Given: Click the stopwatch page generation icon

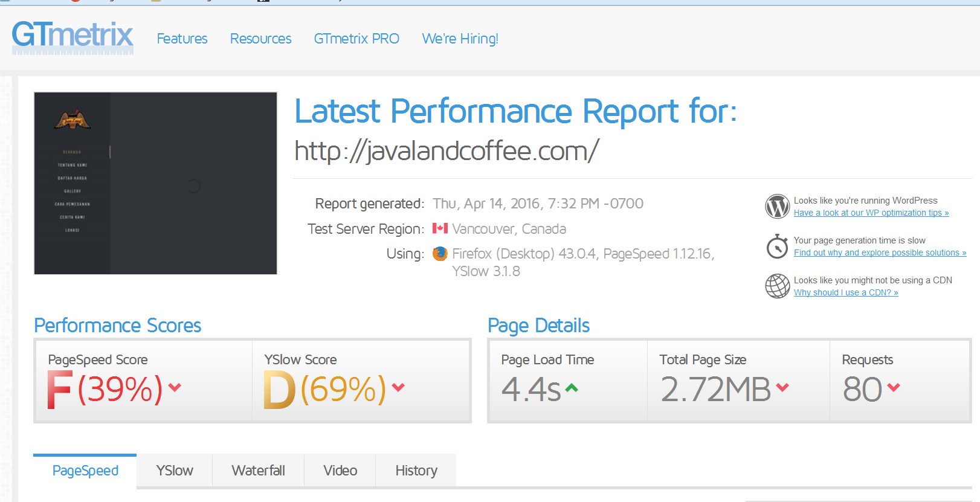Looking at the screenshot, I should (x=777, y=246).
